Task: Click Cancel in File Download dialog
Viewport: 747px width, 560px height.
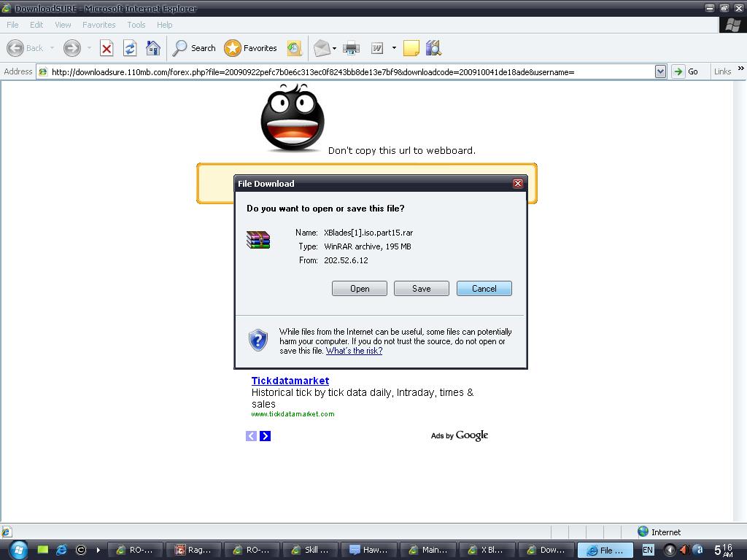Action: (484, 289)
